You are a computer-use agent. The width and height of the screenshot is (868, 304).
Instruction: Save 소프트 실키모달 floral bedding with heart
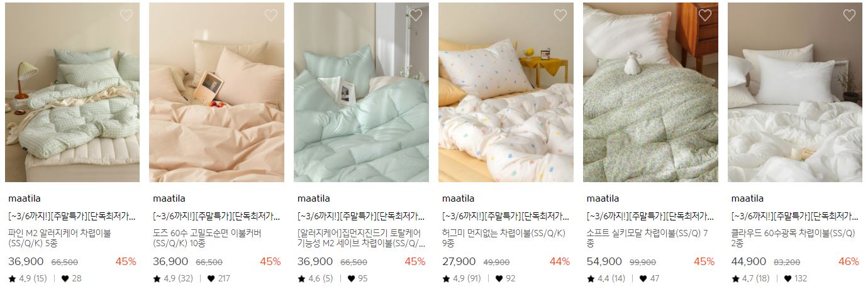coord(705,16)
